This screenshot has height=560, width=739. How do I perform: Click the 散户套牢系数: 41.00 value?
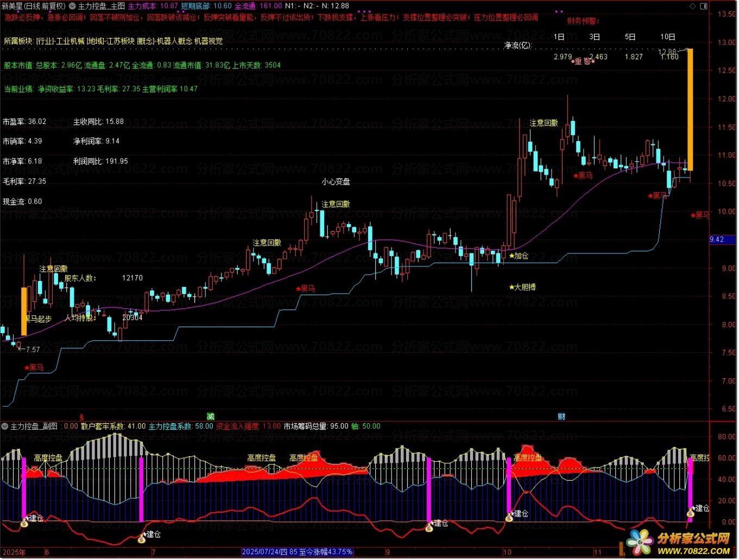[x=113, y=427]
